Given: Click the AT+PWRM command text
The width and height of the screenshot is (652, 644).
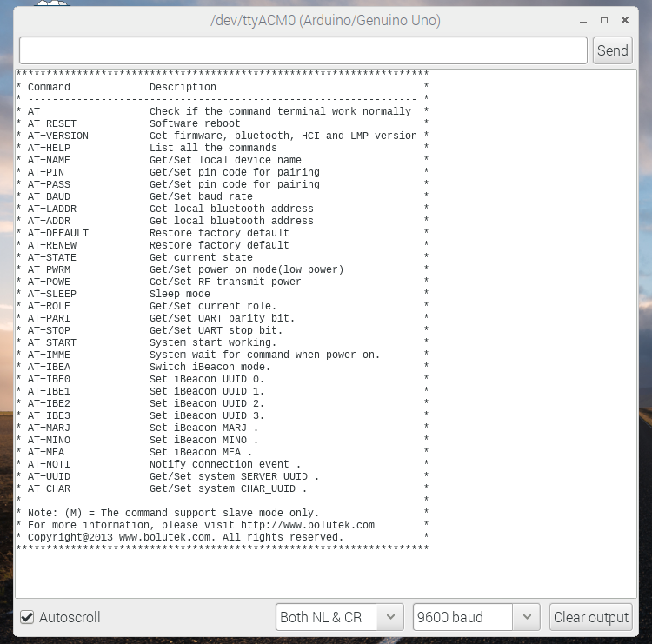Looking at the screenshot, I should click(x=49, y=269).
